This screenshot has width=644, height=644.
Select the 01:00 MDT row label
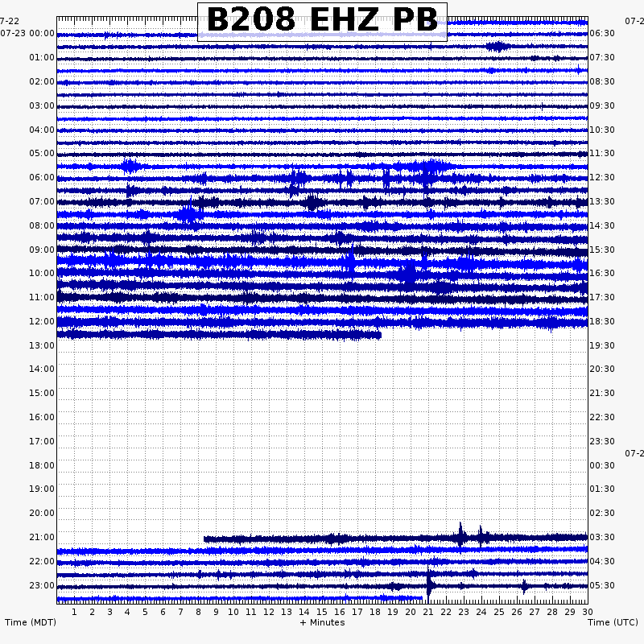tap(42, 57)
